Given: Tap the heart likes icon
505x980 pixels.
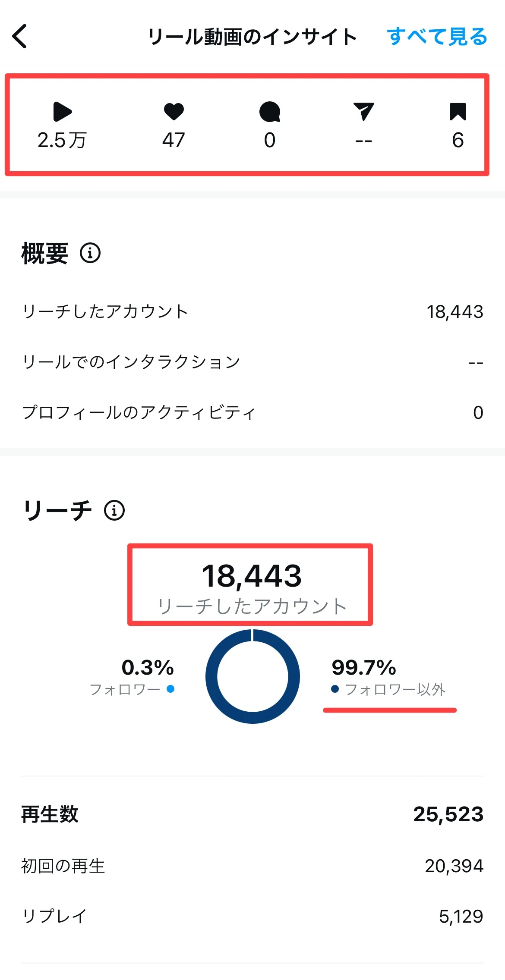Looking at the screenshot, I should point(174,112).
